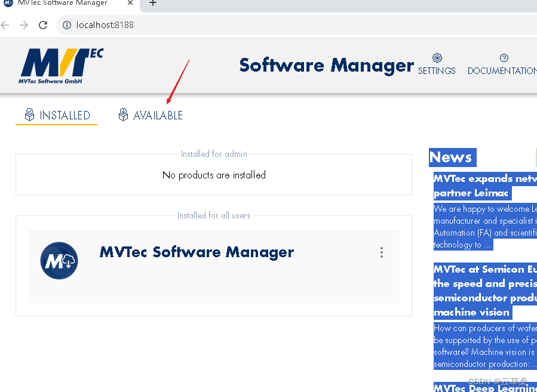Click the MVTec Software GmbH logo
Screen dimensions: 537x392
click(x=61, y=66)
